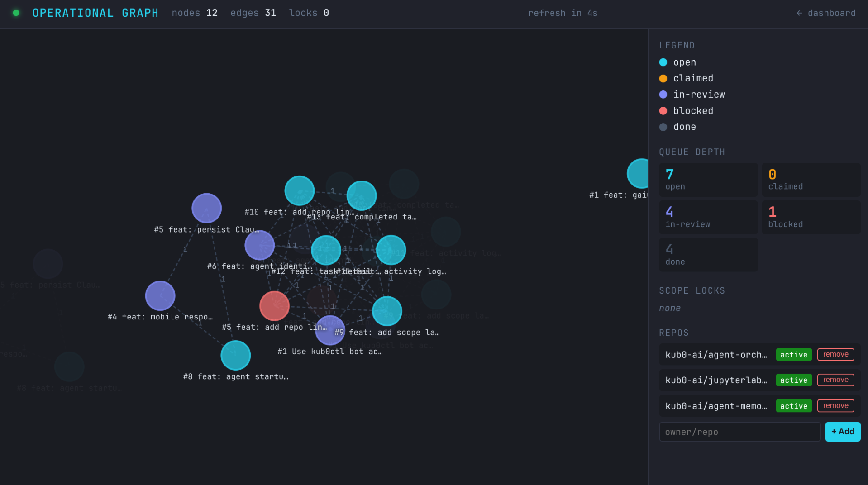Select the #4 mobile responsive node
This screenshot has height=485, width=868.
[x=160, y=296]
